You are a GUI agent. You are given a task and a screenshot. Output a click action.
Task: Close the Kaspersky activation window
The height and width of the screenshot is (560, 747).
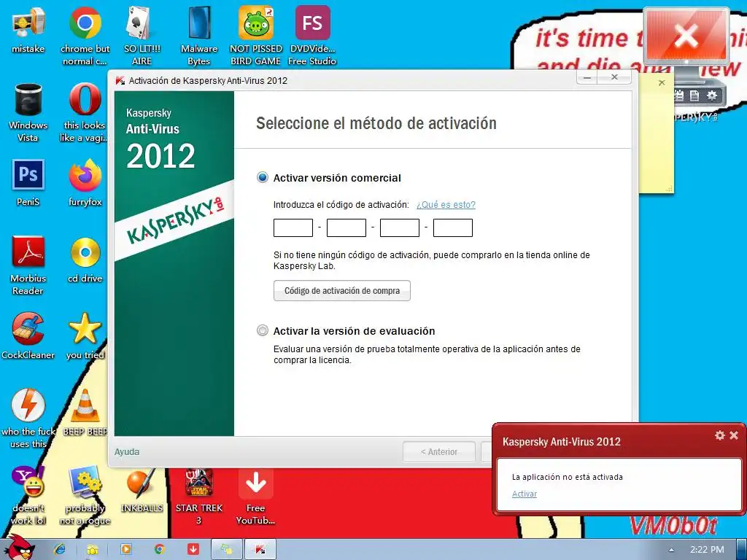coord(614,77)
